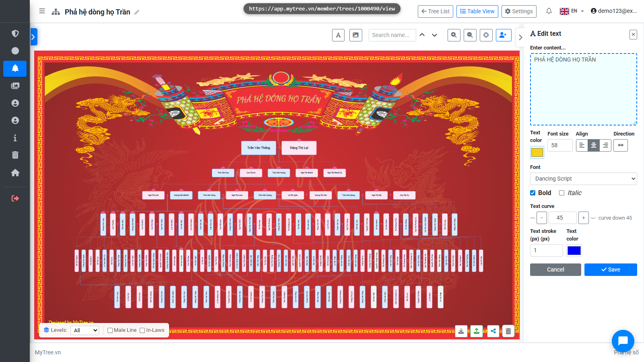Click the pencil icon to rename tree

[x=137, y=12]
